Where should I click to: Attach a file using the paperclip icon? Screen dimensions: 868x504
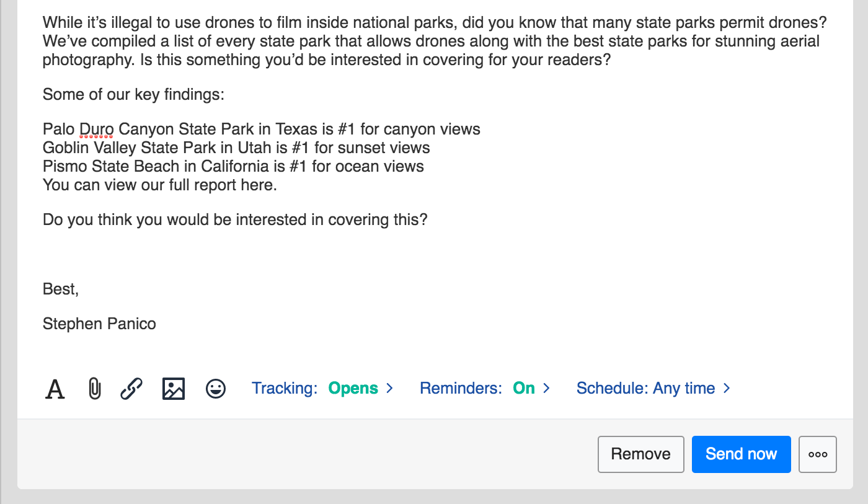point(94,389)
